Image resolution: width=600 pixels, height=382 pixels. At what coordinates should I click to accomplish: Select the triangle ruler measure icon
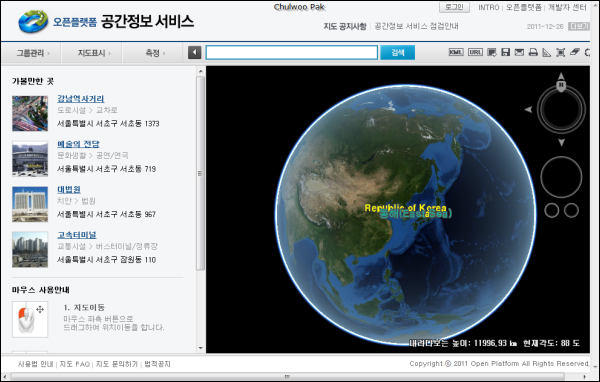[x=547, y=52]
